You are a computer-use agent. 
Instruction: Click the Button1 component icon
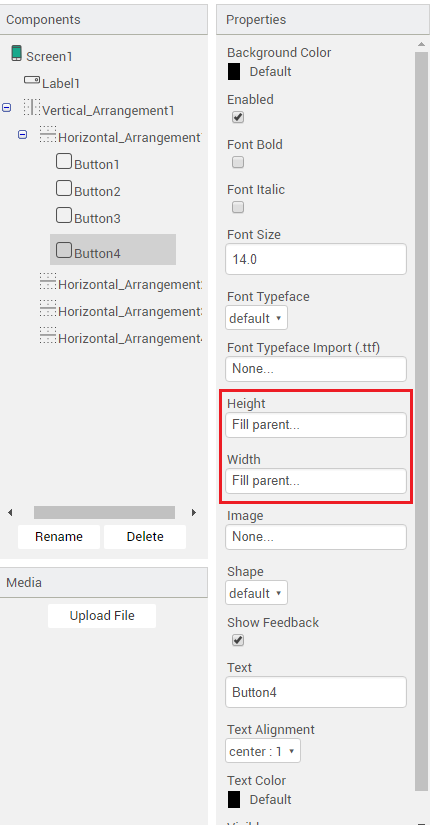point(64,161)
